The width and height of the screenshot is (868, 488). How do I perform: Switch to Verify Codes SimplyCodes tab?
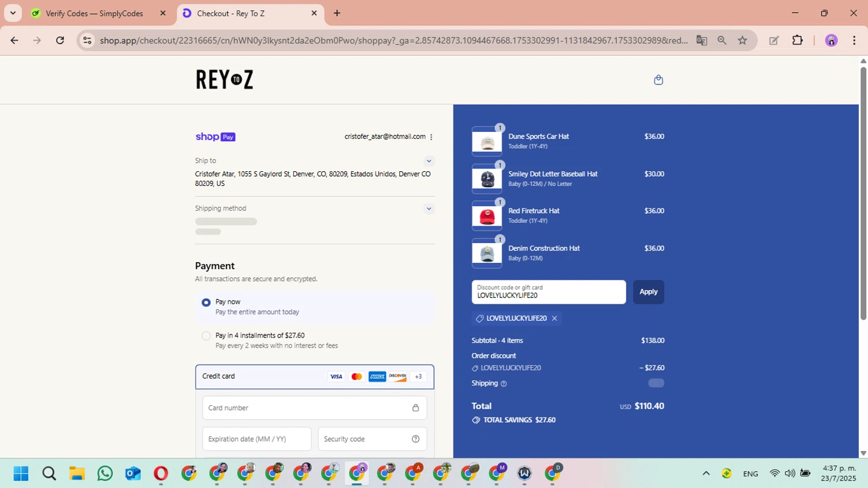[94, 13]
